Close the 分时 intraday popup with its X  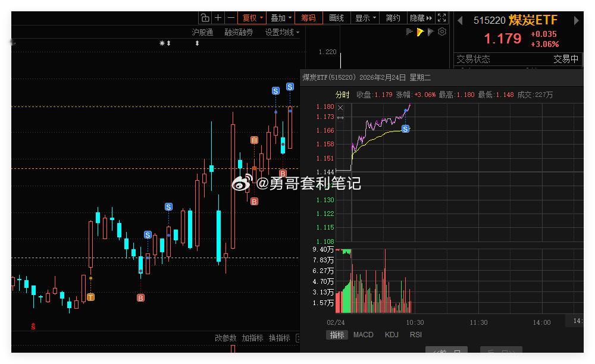coord(340,107)
